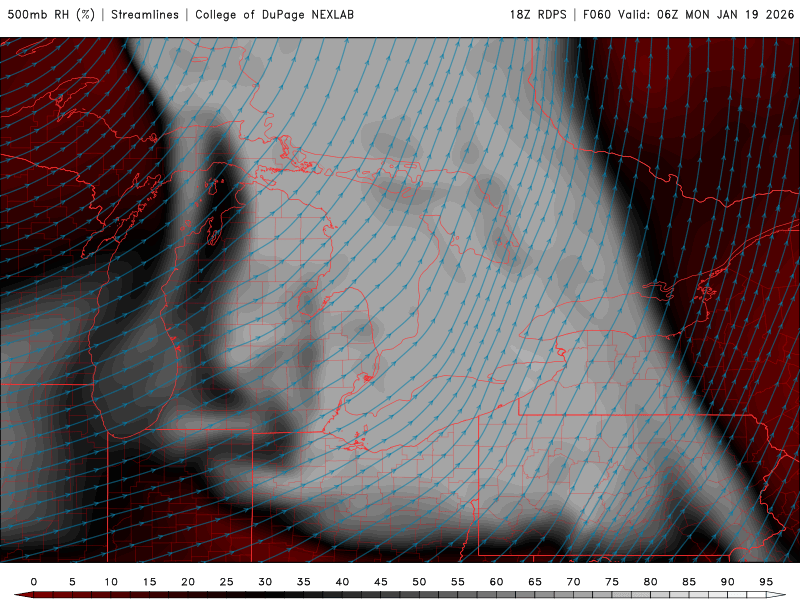Click the "65" colorbar scale label
This screenshot has height=600, width=800.
tap(535, 582)
